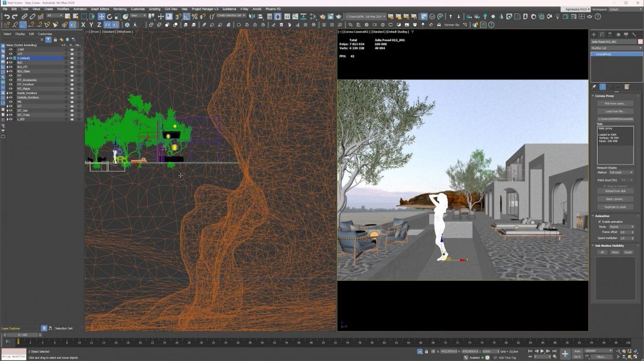Click the Invert sub meshes button
This screenshot has width=644, height=361.
point(628,252)
